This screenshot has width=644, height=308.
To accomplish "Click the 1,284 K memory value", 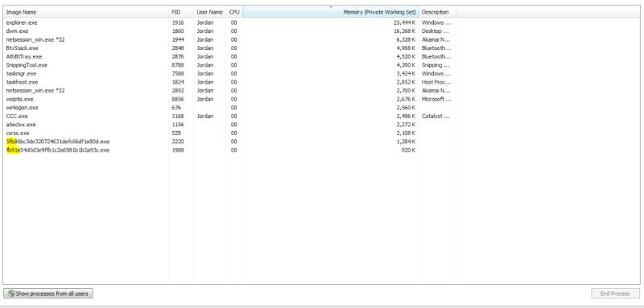I will tap(406, 142).
